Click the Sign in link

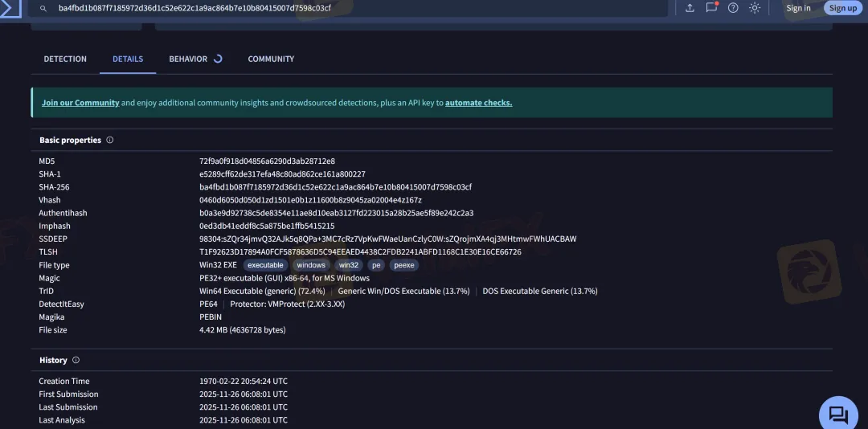(x=798, y=8)
